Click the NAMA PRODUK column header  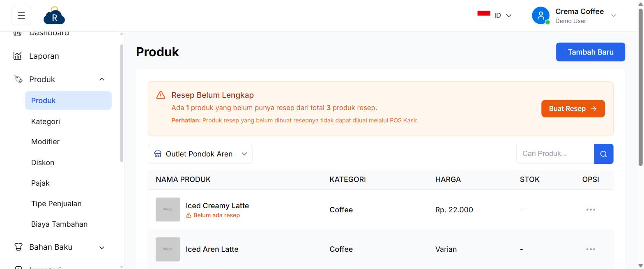pyautogui.click(x=183, y=179)
